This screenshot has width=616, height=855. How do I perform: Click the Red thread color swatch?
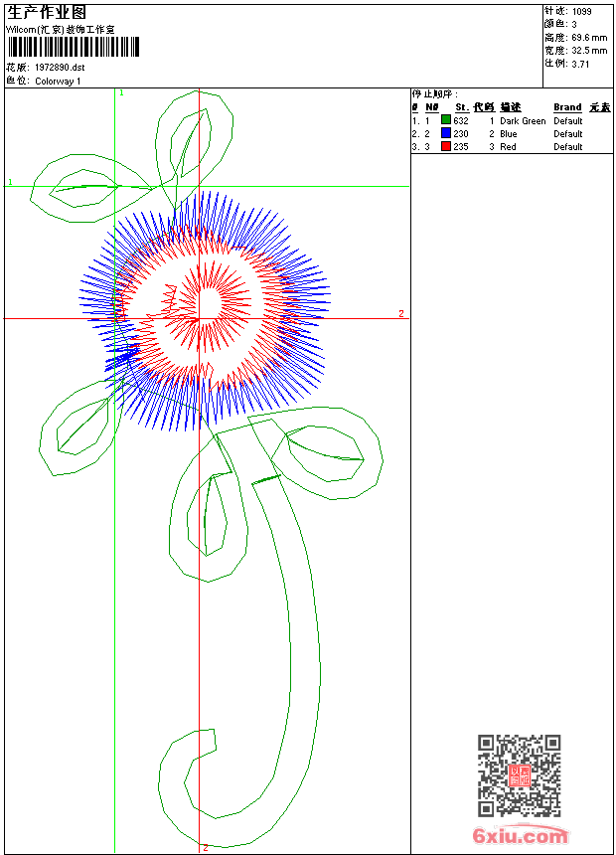pos(446,146)
